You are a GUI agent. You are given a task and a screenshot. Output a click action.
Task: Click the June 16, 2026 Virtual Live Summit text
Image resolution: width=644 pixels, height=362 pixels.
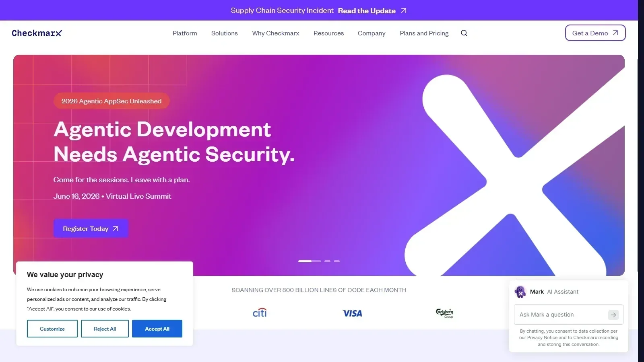click(112, 196)
